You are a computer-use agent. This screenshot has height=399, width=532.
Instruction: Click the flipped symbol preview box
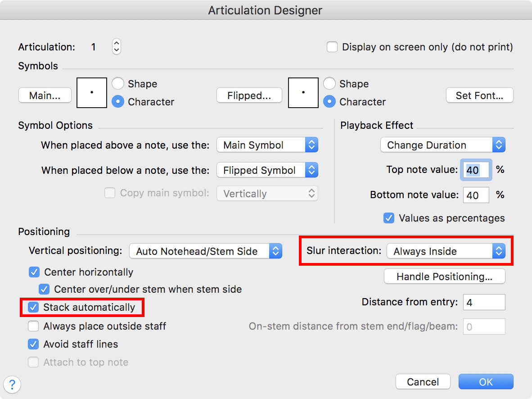coord(303,93)
